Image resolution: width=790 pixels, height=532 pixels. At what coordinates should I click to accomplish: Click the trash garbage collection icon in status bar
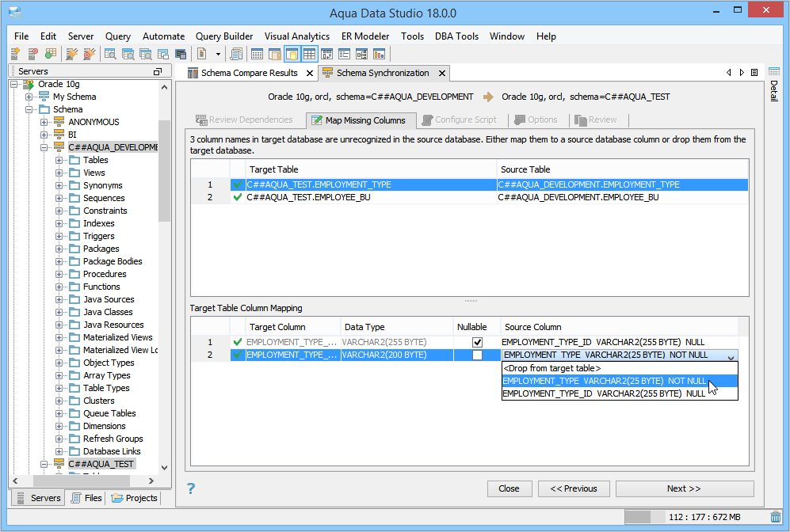776,517
